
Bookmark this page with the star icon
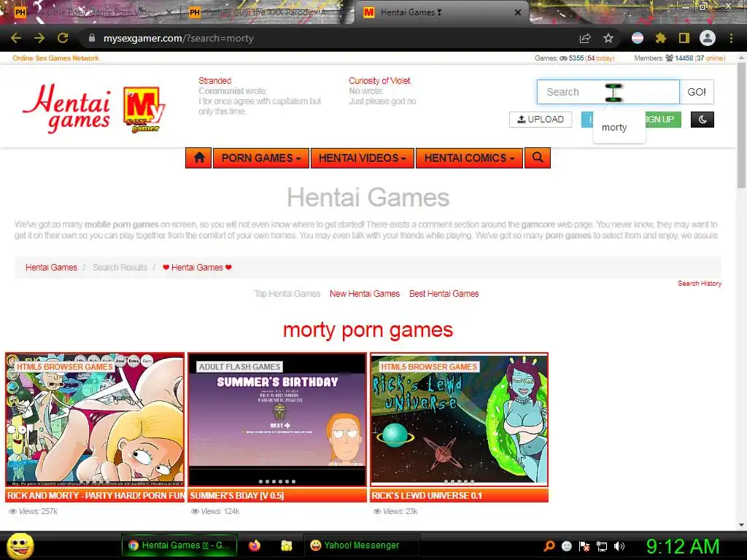(x=608, y=38)
